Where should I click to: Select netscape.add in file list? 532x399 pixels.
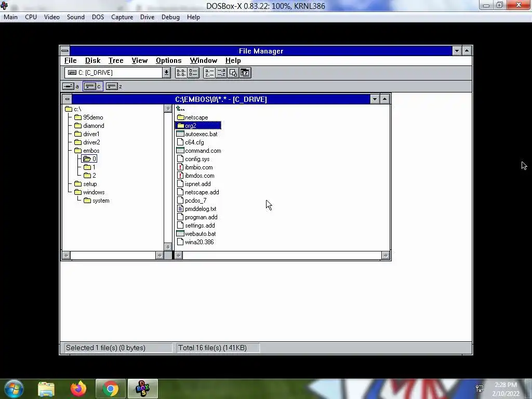(198, 192)
